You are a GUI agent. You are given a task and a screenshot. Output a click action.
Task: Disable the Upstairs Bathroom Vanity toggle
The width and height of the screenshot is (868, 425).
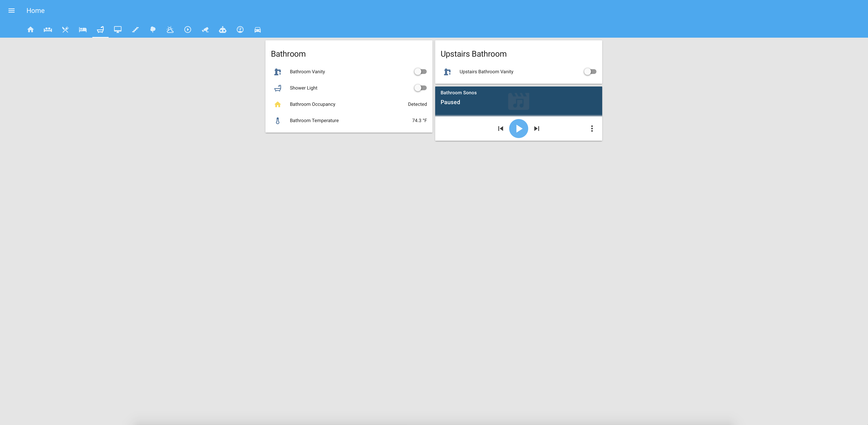click(x=589, y=71)
